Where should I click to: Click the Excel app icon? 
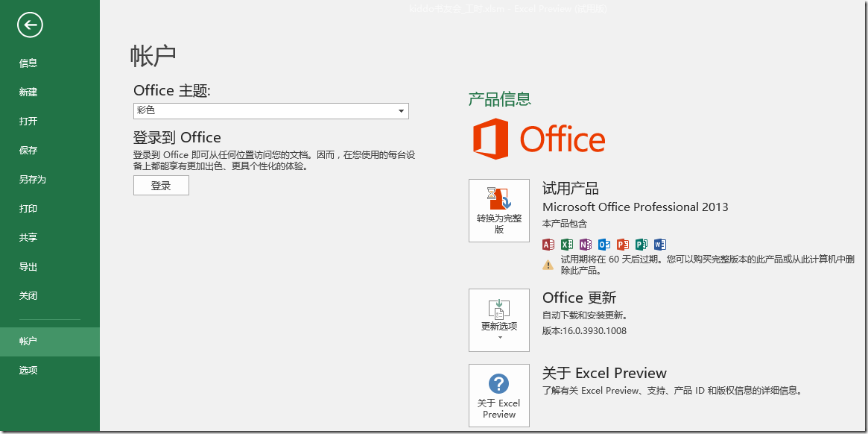point(567,245)
